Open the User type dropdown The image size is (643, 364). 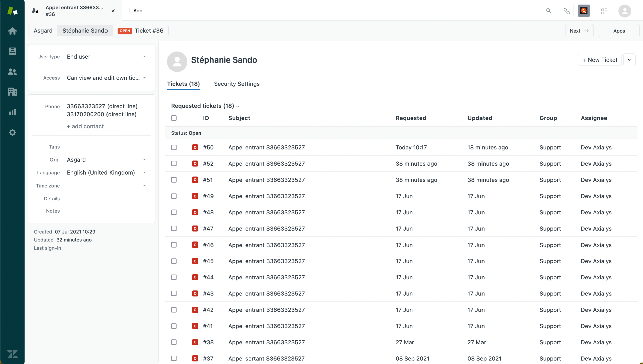pos(106,57)
